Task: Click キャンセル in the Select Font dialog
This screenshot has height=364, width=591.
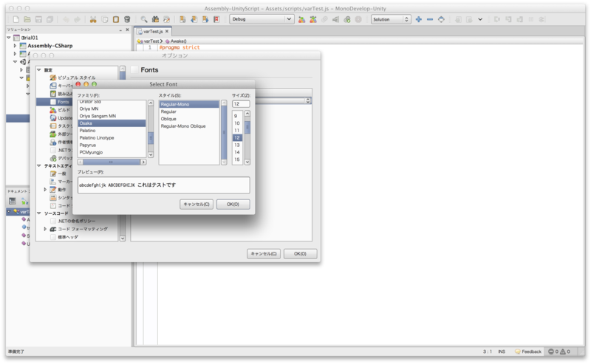Action: tap(197, 204)
